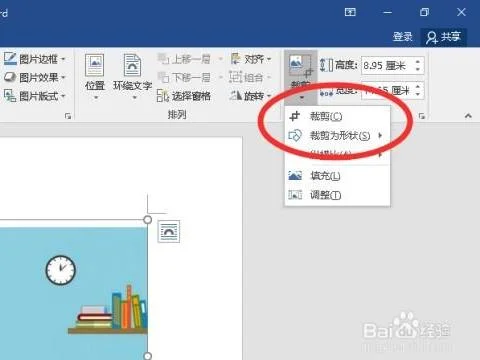This screenshot has width=480, height=360.
Task: Choose Crop to Shape (裁剪为形状(S))
Action: tap(337, 136)
